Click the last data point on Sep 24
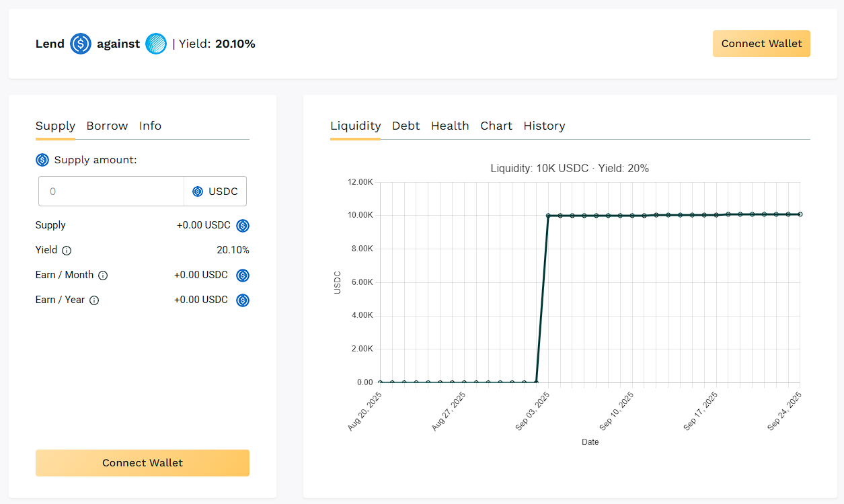Viewport: 844px width, 504px height. [x=800, y=214]
